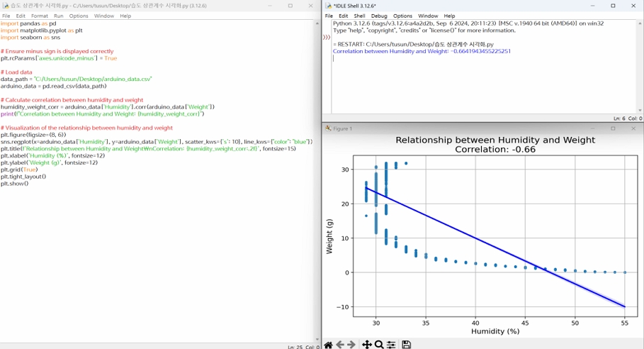Minimize the IDLE Shell window
This screenshot has height=349, width=644.
coord(593,6)
